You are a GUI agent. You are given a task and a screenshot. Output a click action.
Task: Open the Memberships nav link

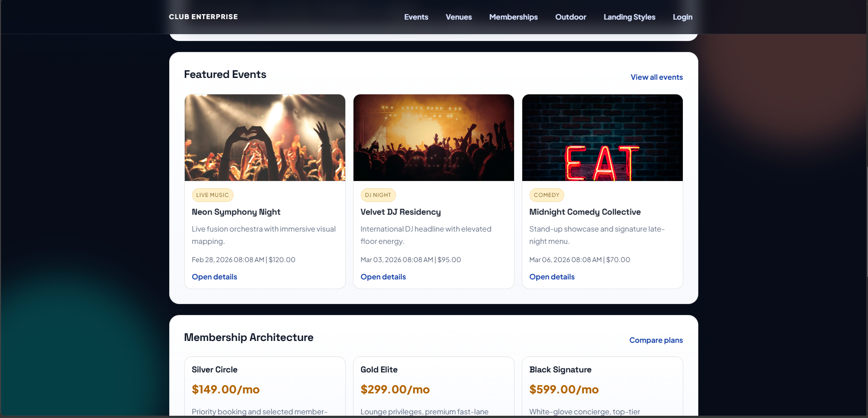pos(513,17)
